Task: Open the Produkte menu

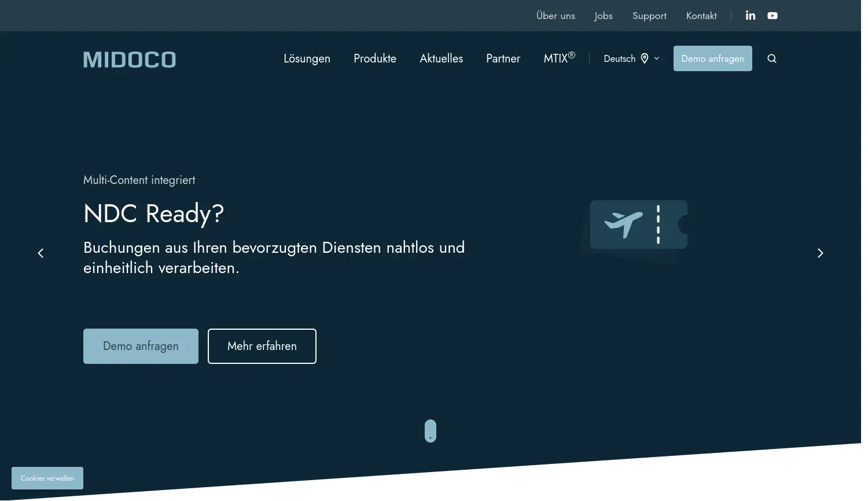Action: (x=375, y=58)
